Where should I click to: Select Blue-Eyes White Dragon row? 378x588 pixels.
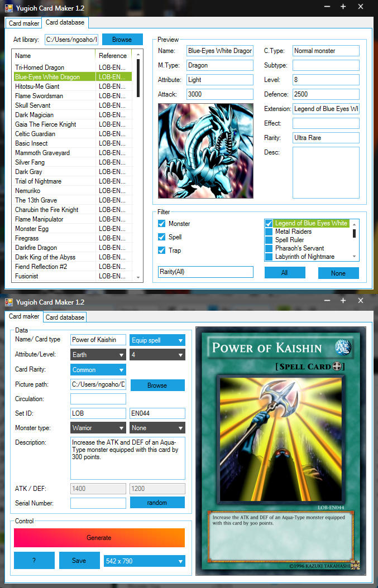72,77
